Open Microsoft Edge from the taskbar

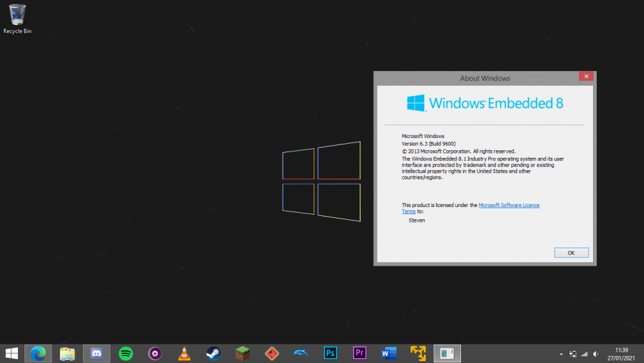(x=38, y=353)
